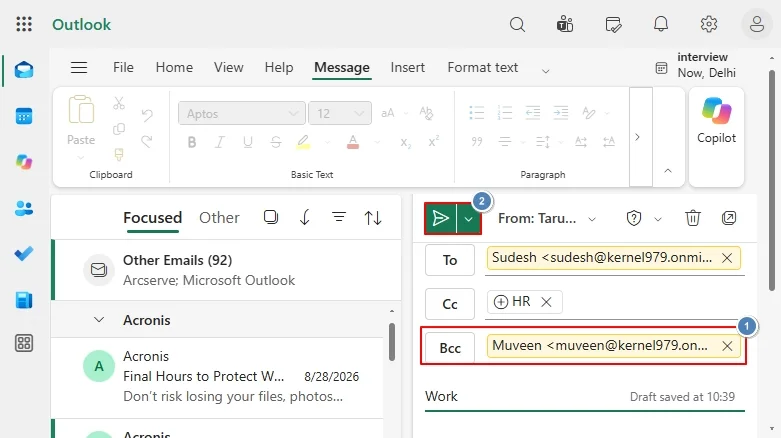Open People in left sidebar
Screen dimensions: 781x438
24,208
